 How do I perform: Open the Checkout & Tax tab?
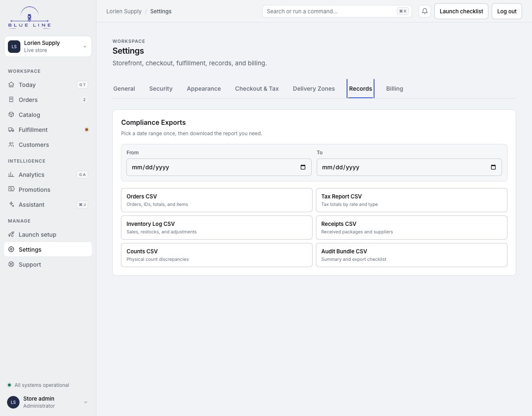click(x=257, y=89)
